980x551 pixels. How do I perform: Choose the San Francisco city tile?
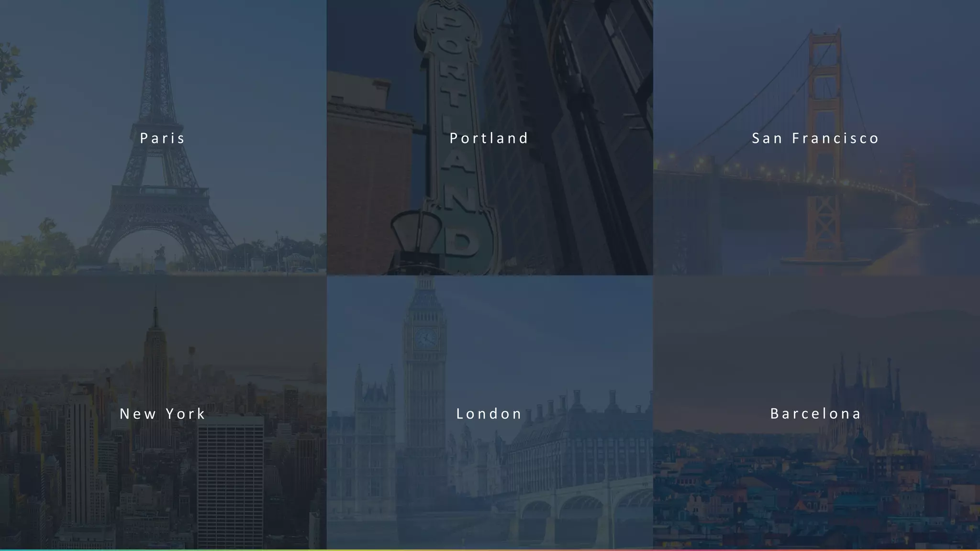pyautogui.click(x=816, y=137)
